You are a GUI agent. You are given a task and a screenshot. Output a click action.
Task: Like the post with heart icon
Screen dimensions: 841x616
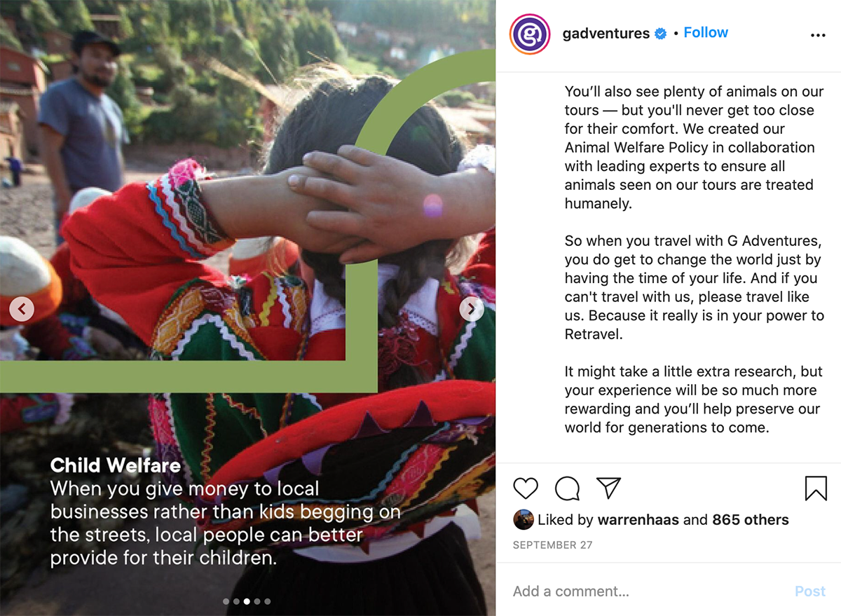point(526,488)
